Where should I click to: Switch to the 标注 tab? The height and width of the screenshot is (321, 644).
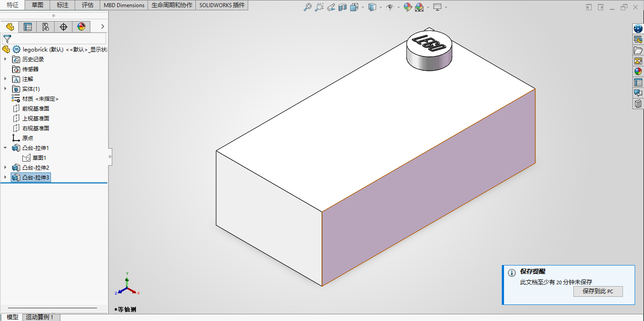63,5
